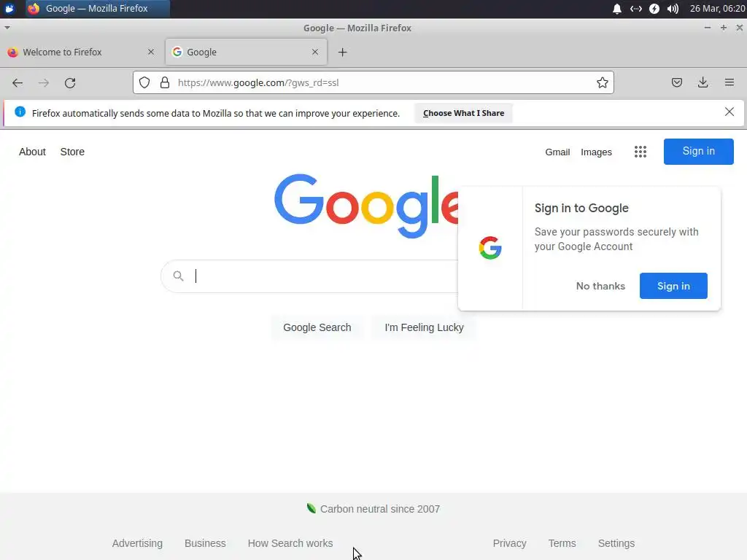Screen dimensions: 747x560
Task: Click the magnifier icon in search box
Action: [178, 276]
